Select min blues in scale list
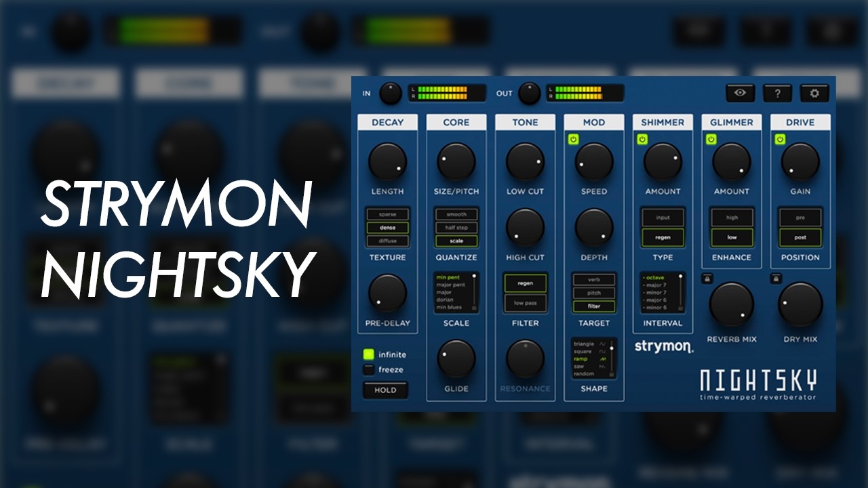 pos(450,308)
